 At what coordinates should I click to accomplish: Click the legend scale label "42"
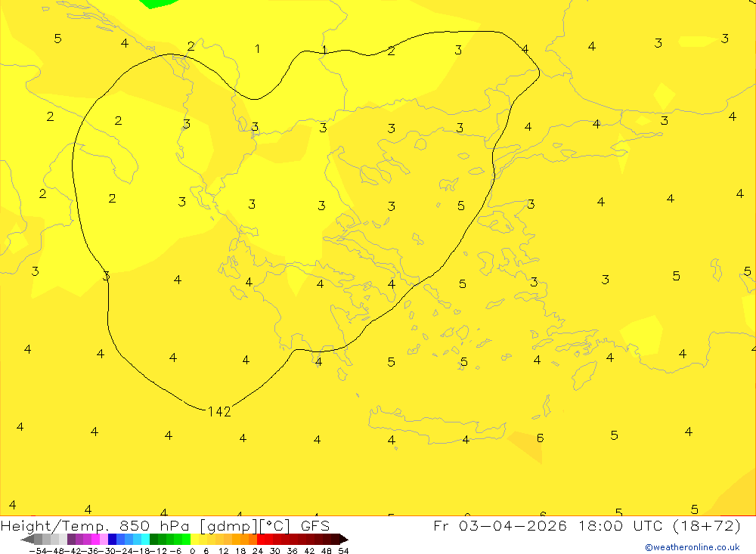click(x=309, y=551)
